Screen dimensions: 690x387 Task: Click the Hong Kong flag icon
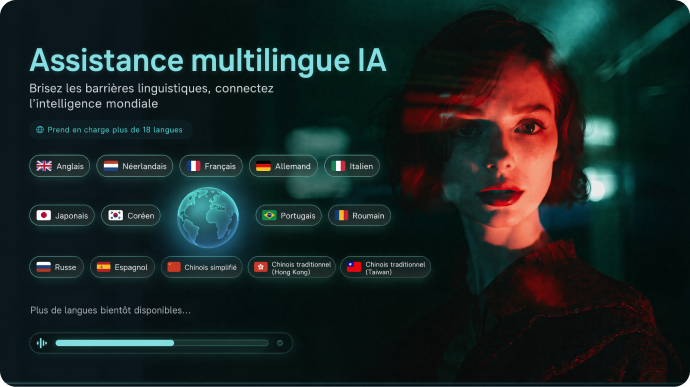(x=261, y=267)
